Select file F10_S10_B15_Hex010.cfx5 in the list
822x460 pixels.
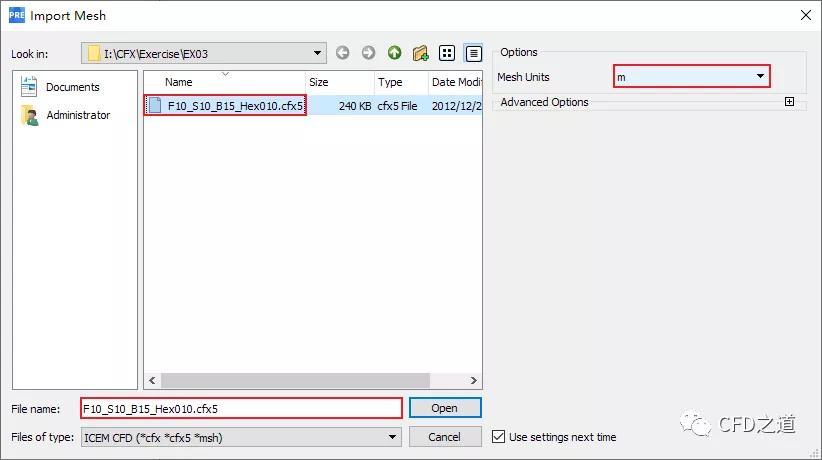[x=235, y=106]
